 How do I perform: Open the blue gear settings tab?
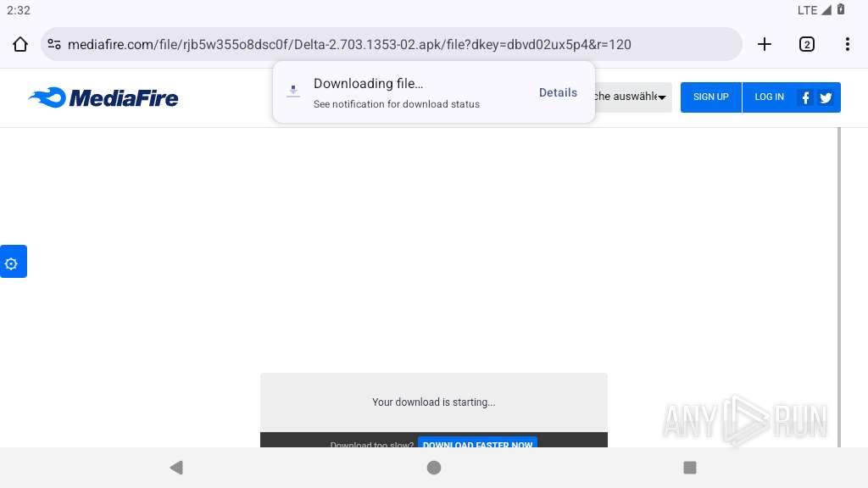pos(14,261)
